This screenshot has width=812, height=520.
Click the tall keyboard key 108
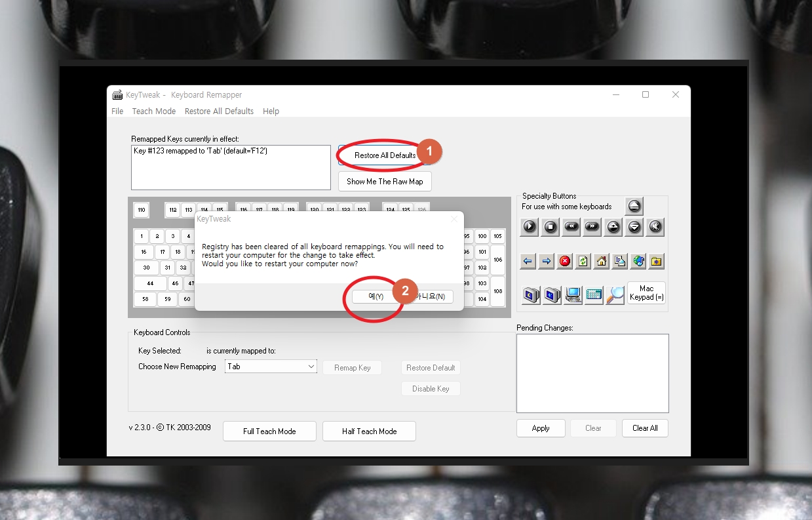pyautogui.click(x=497, y=291)
